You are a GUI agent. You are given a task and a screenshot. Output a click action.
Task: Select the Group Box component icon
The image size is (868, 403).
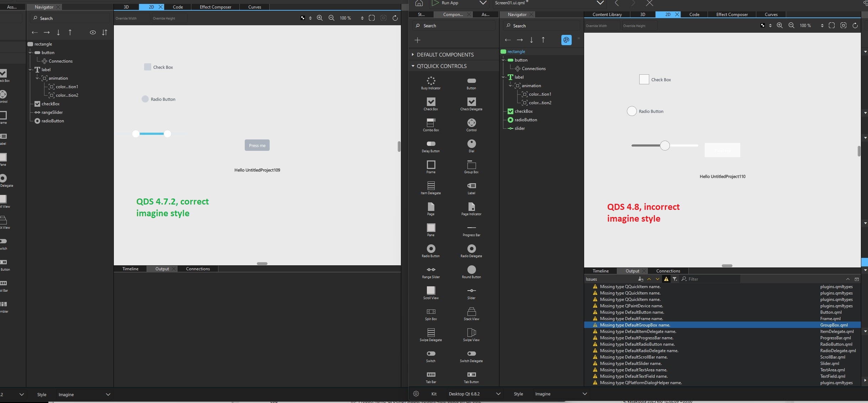coord(471,165)
